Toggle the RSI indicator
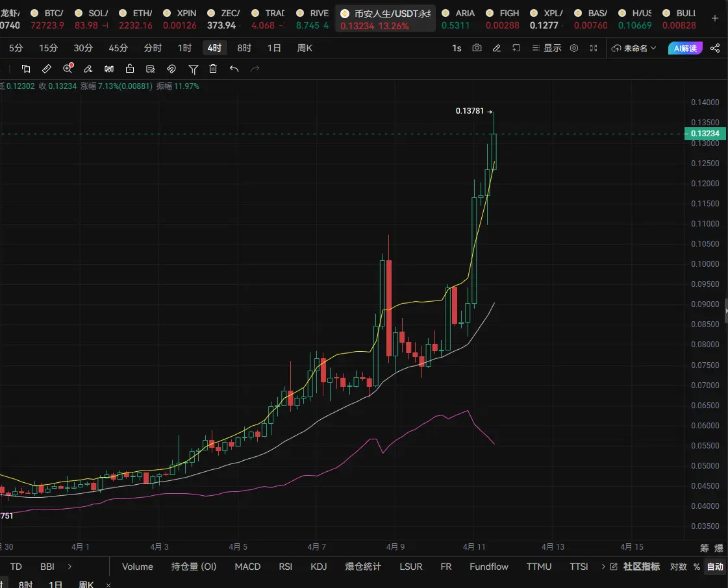 click(286, 566)
